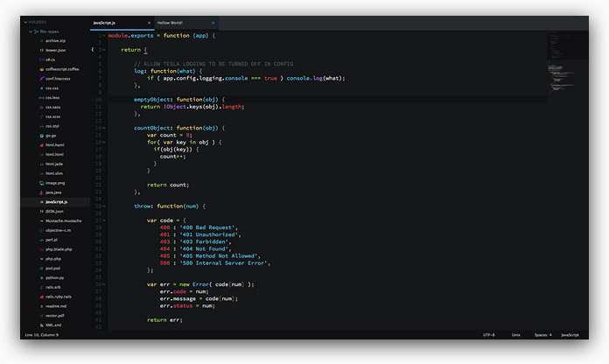Click the objective-c.m file icon
Screen dimensions: 609x364
coord(41,230)
